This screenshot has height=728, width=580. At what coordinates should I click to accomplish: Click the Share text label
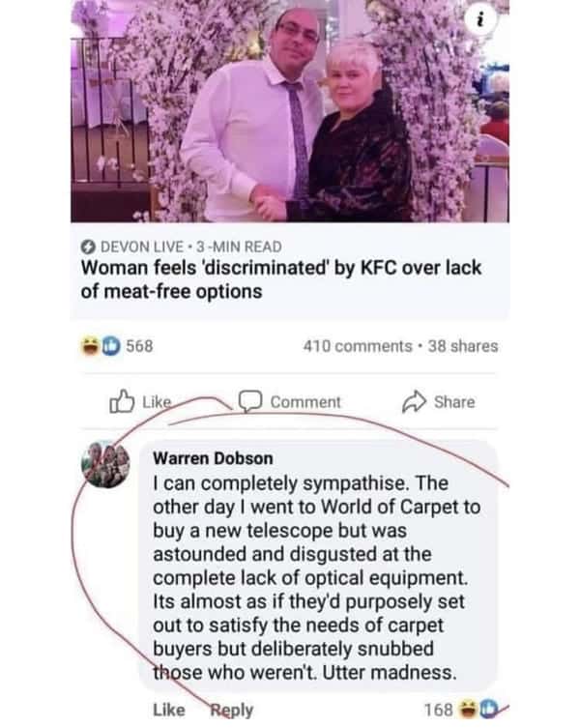[454, 402]
